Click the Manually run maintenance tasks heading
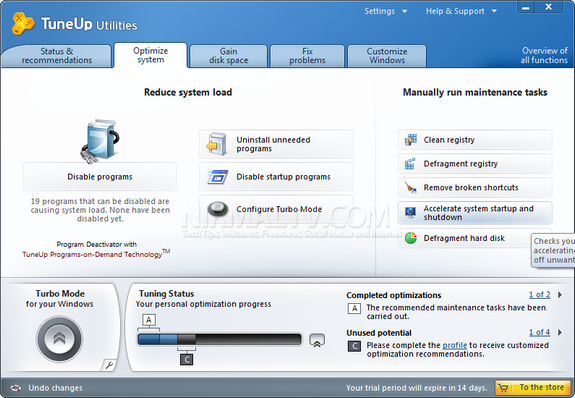 tap(475, 92)
